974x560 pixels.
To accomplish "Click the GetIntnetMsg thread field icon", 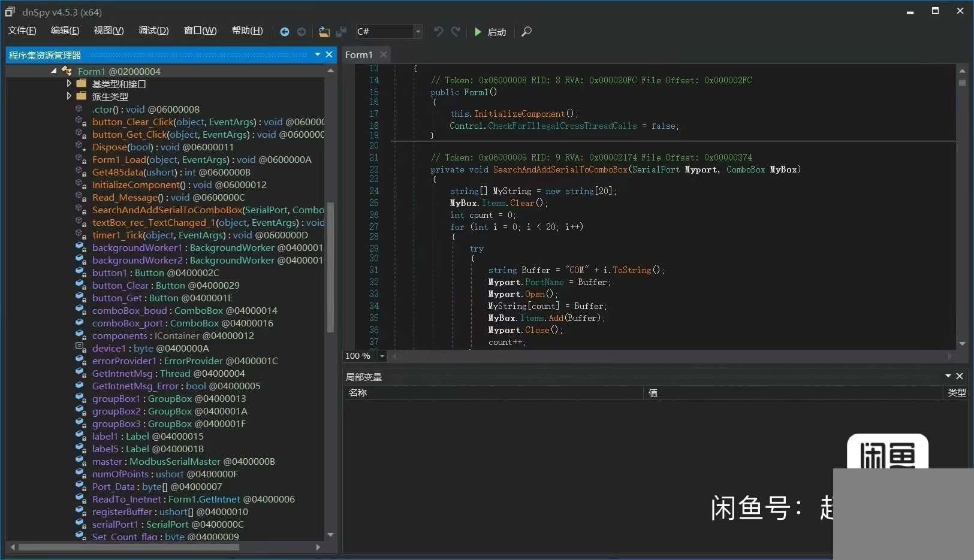I will pyautogui.click(x=81, y=373).
